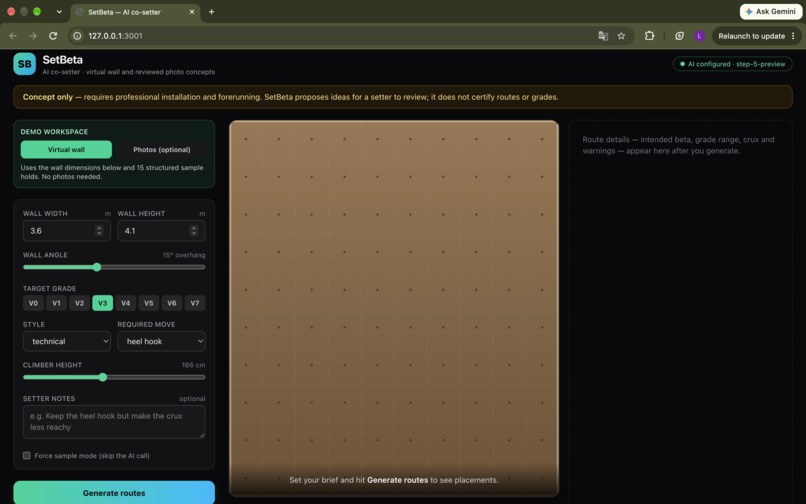Open the Style dropdown showing technical
806x504 pixels.
coord(66,341)
